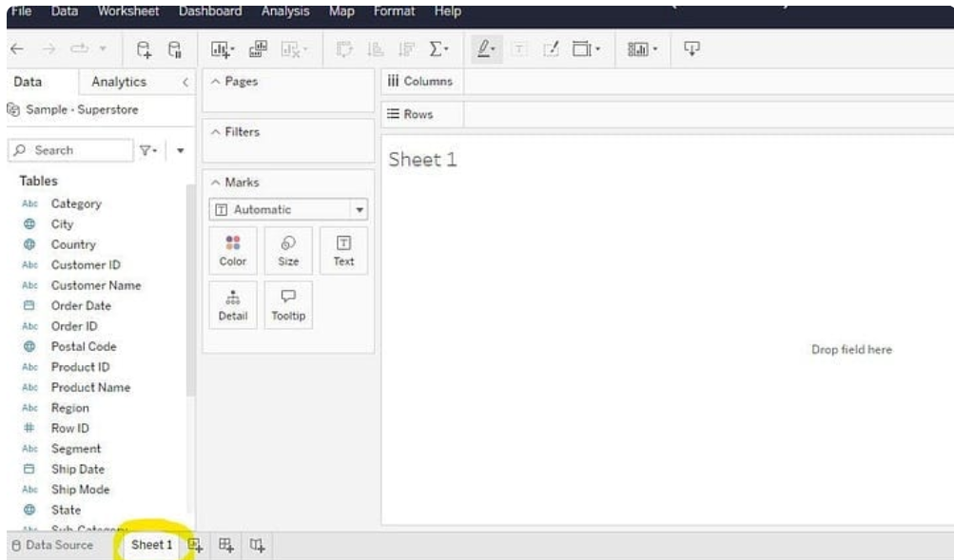Screen dimensions: 954x560
Task: Click the Size marks card button
Action: [x=288, y=250]
